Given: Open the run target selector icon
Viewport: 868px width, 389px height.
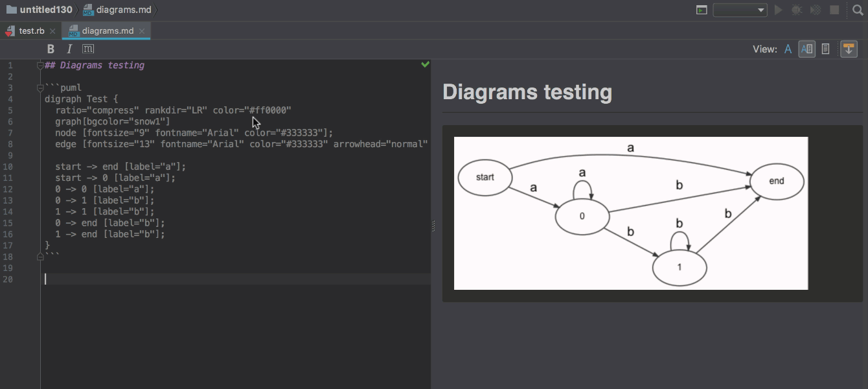Looking at the screenshot, I should (702, 10).
